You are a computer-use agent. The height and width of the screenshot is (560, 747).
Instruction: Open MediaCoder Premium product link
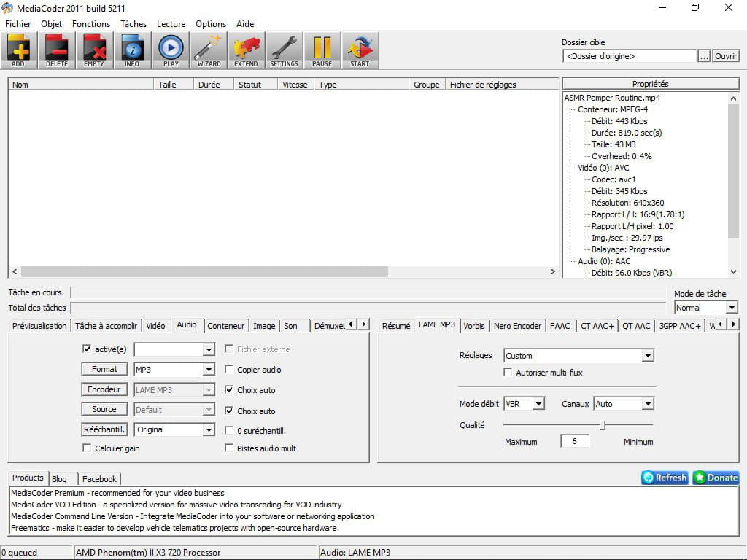pos(117,493)
